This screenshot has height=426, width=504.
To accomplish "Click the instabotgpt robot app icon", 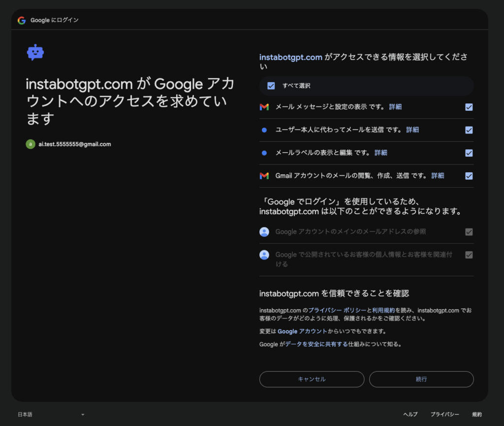I will tap(35, 52).
